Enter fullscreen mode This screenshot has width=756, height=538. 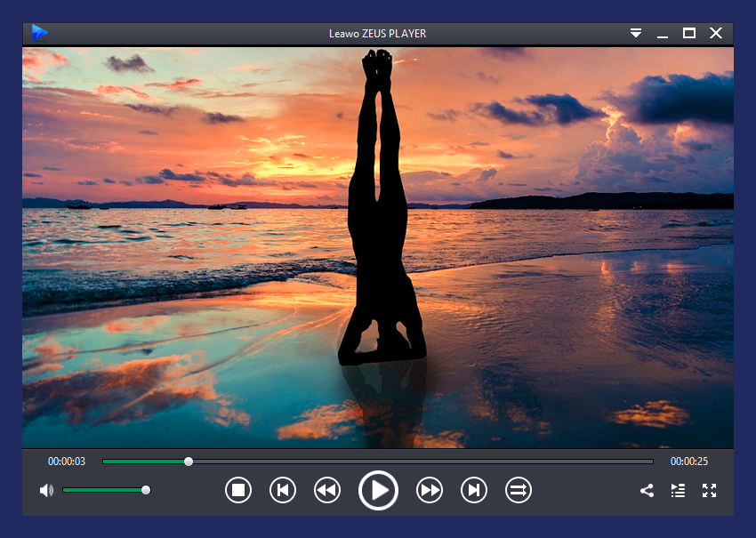tap(709, 490)
